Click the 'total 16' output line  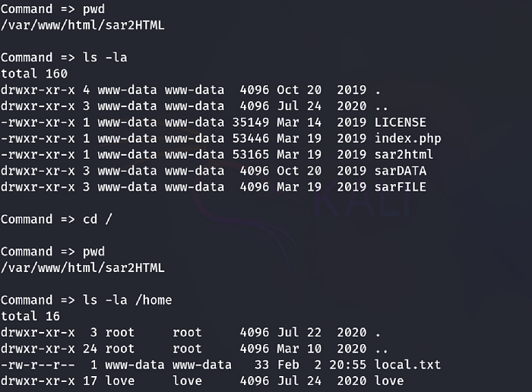pyautogui.click(x=30, y=316)
